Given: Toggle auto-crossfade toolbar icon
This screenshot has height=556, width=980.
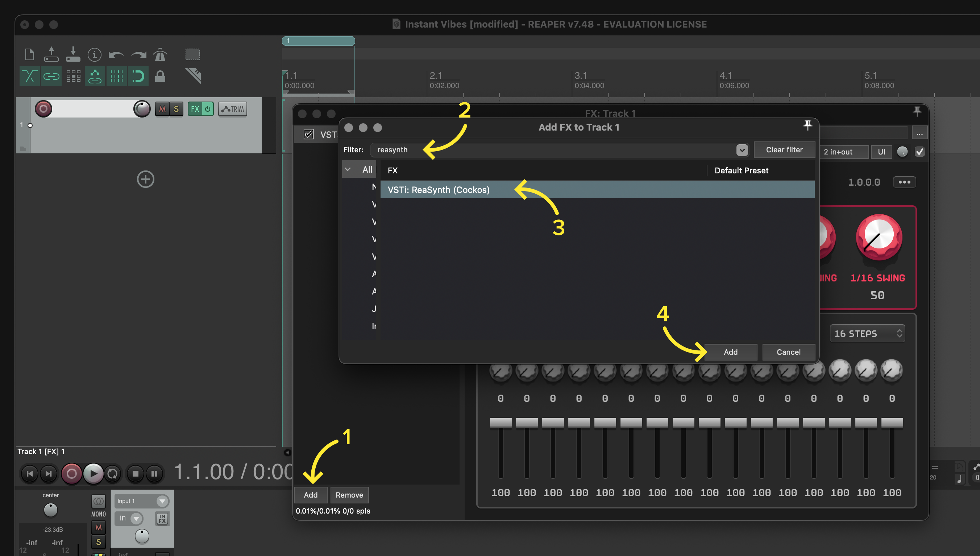Looking at the screenshot, I should click(29, 76).
